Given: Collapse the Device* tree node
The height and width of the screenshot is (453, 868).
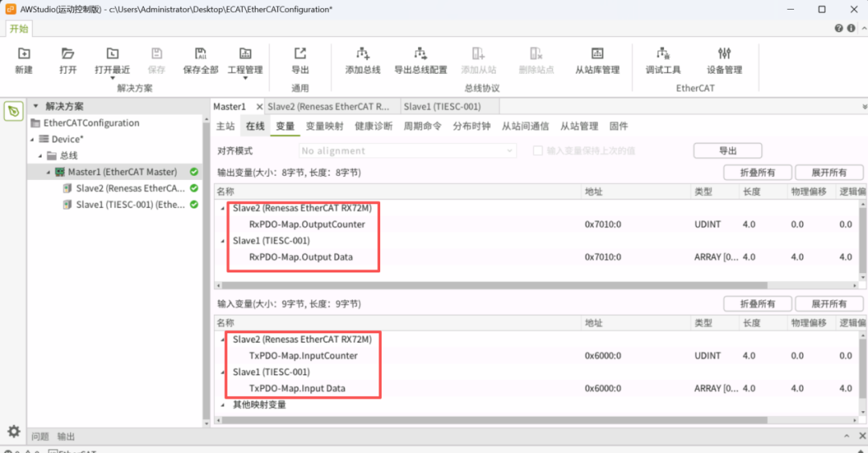Looking at the screenshot, I should [32, 140].
